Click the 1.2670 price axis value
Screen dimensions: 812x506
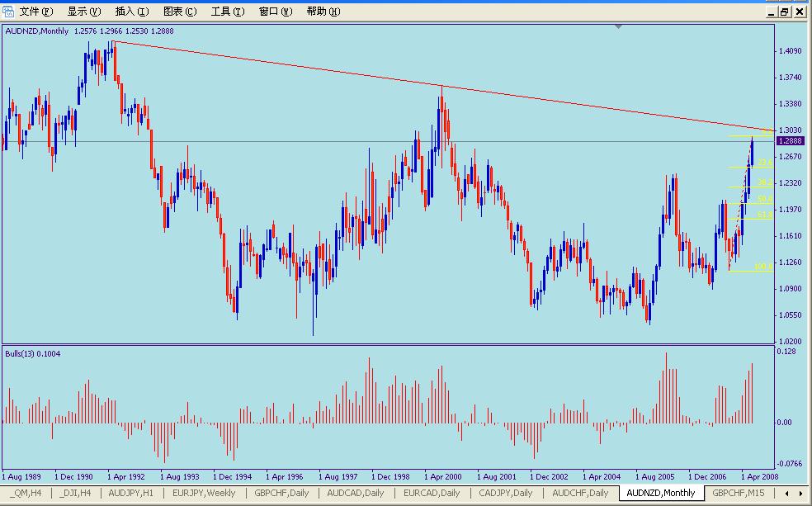(x=791, y=156)
